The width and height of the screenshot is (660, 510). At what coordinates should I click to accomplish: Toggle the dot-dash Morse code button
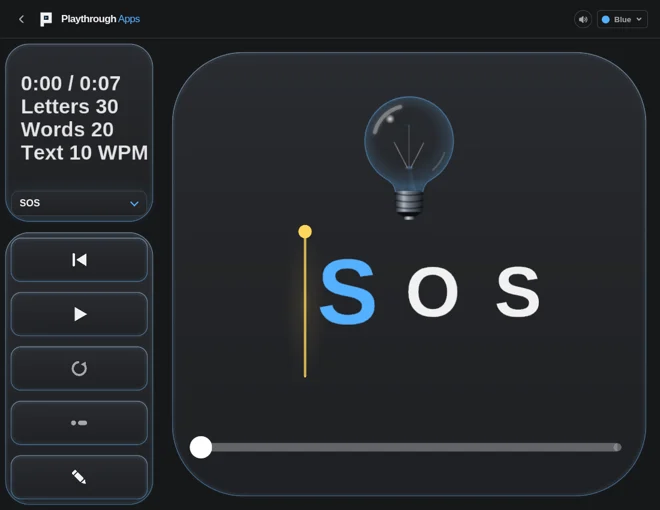[79, 422]
